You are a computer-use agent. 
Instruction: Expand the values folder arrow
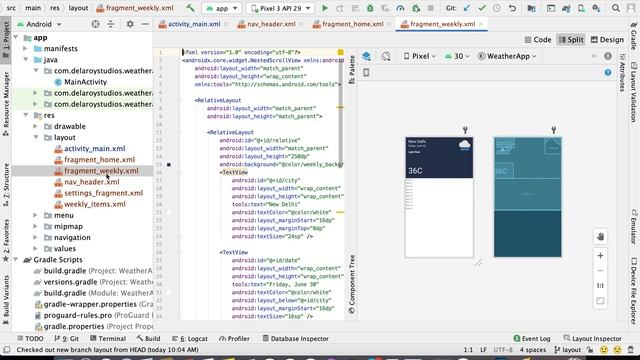[36, 249]
